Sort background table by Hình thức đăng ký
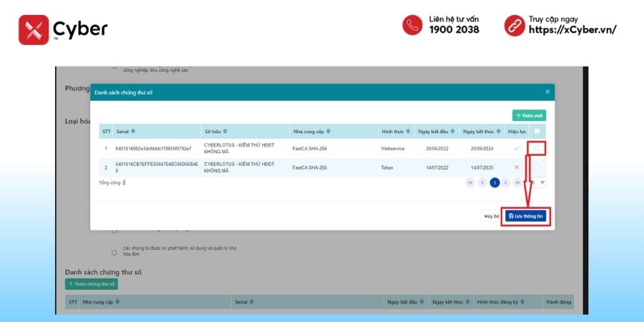This screenshot has width=644, height=322. coord(522,301)
